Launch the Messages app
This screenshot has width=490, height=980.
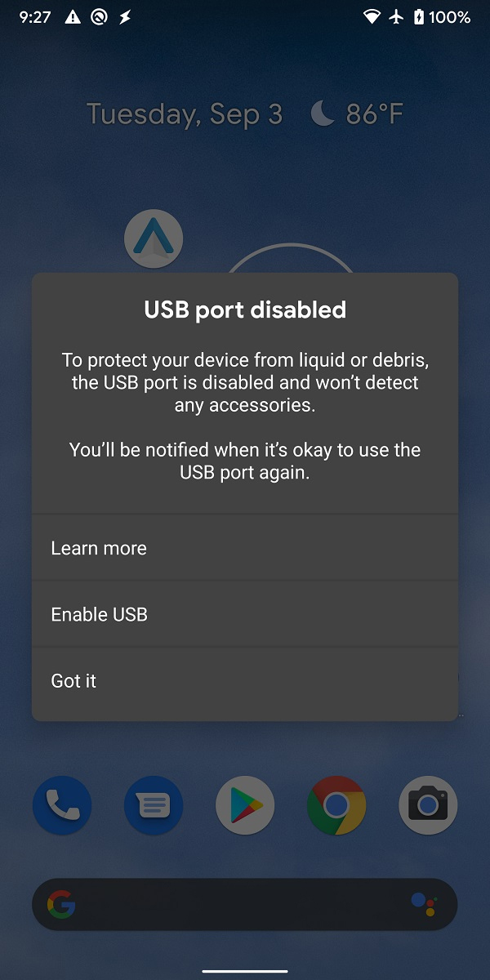[154, 806]
